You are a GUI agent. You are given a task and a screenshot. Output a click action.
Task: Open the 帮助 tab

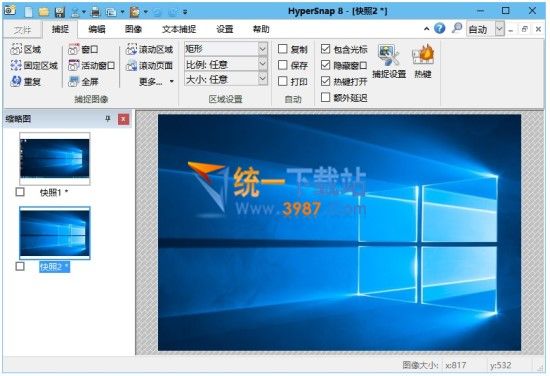coord(261,29)
